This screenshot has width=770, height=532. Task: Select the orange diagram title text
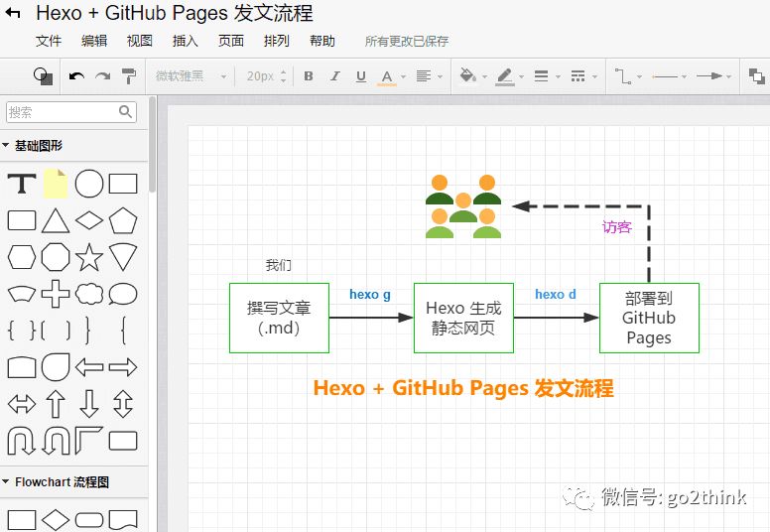coord(463,387)
